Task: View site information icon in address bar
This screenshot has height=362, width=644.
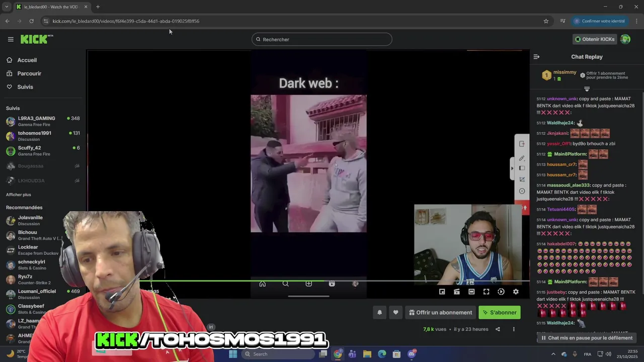Action: point(46,21)
